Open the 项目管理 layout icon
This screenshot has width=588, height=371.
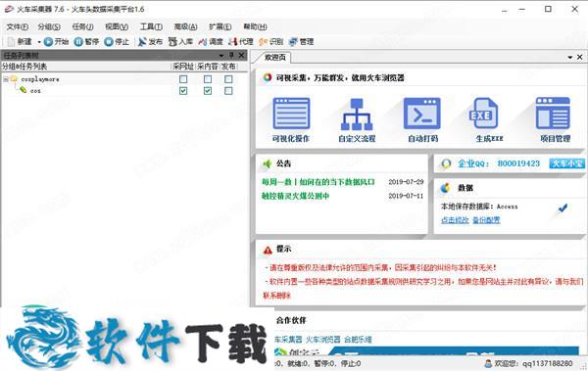tap(553, 114)
